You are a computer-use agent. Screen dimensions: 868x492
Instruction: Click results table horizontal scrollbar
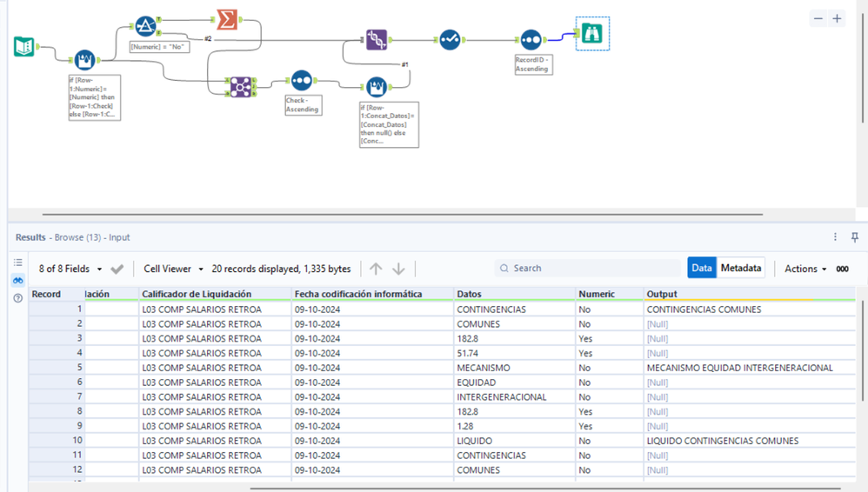pyautogui.click(x=545, y=489)
